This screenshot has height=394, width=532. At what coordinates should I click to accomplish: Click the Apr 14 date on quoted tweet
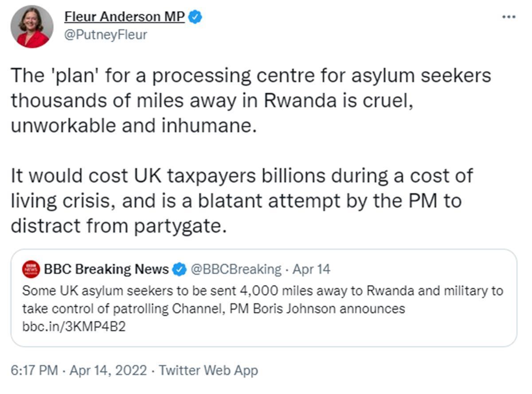(x=311, y=269)
